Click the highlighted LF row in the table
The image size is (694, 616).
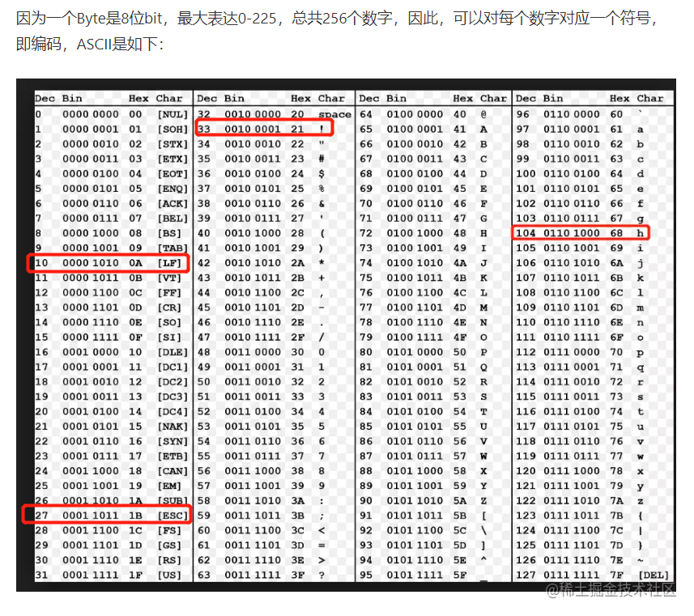tap(113, 263)
